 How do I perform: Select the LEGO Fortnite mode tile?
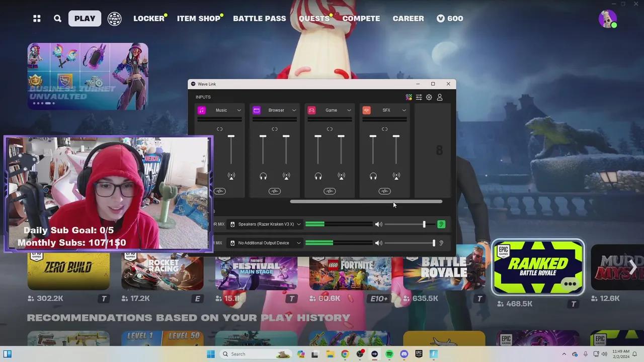350,273
